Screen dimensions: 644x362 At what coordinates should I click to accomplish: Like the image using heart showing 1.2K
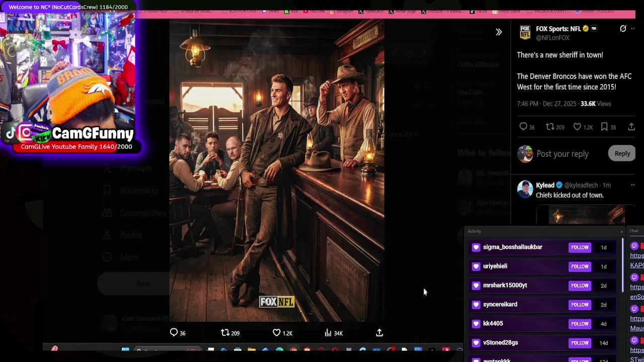(x=276, y=332)
